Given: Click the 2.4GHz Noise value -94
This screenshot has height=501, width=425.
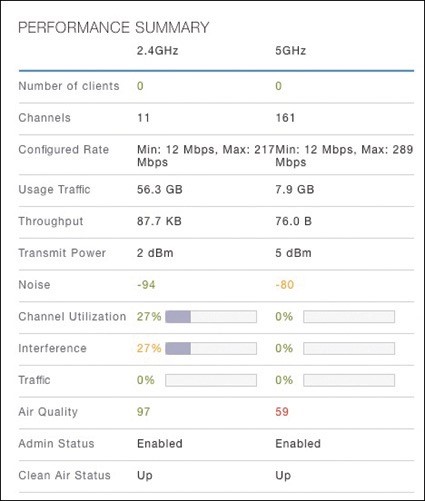Looking at the screenshot, I should (146, 285).
